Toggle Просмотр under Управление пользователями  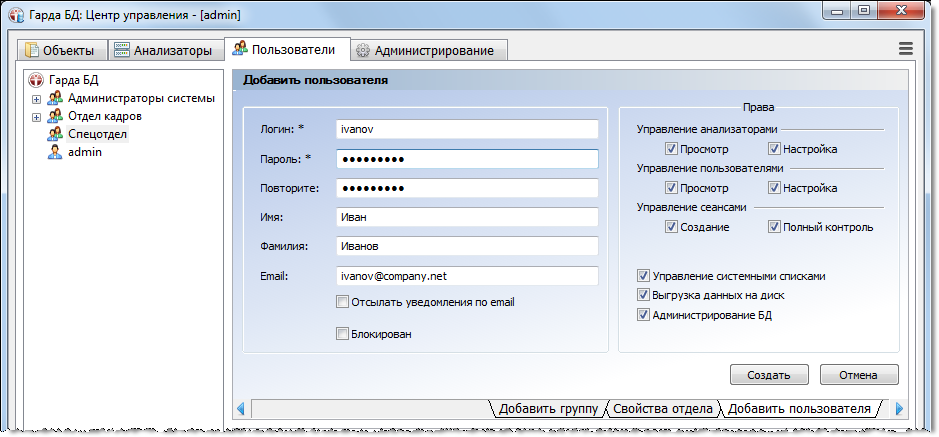[671, 188]
